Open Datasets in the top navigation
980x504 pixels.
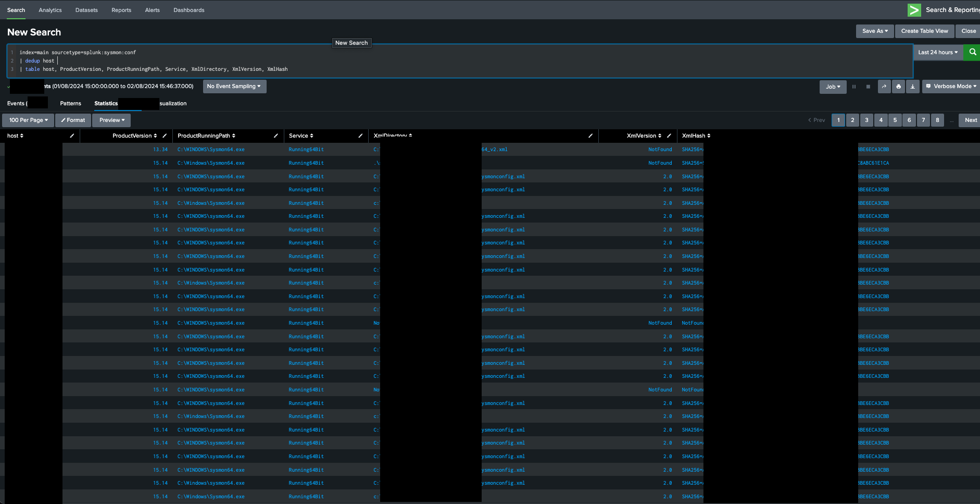[86, 10]
